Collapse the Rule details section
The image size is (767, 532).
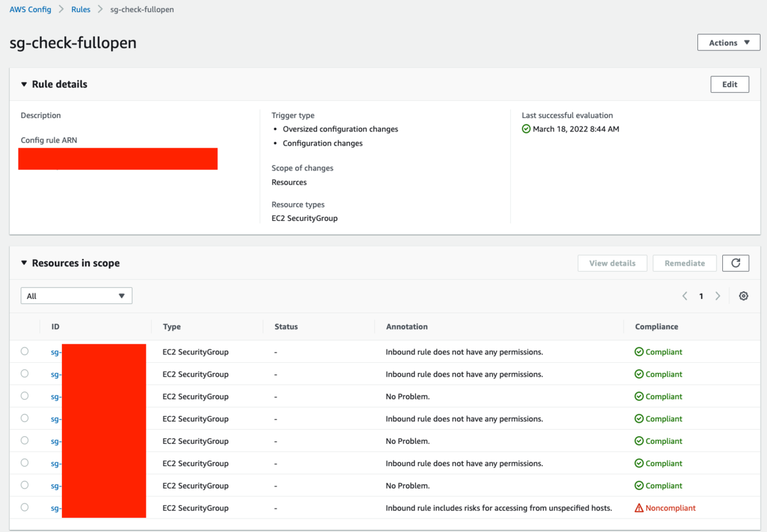coord(24,84)
